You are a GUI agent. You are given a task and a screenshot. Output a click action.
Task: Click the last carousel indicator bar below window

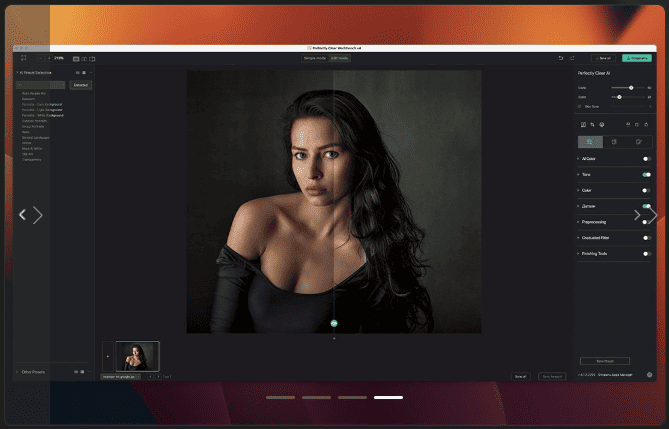388,397
